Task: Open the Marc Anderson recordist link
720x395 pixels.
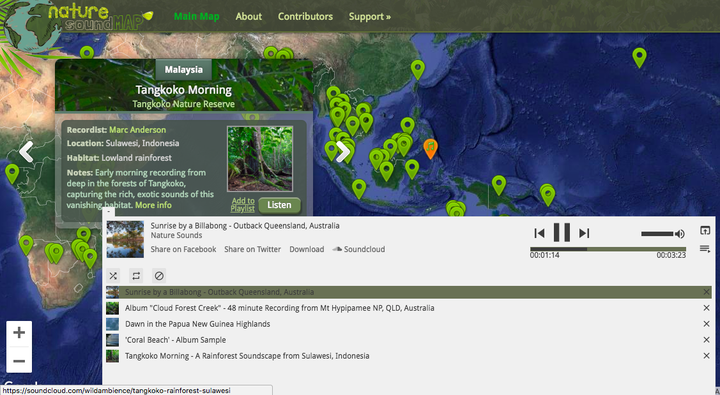Action: (137, 130)
